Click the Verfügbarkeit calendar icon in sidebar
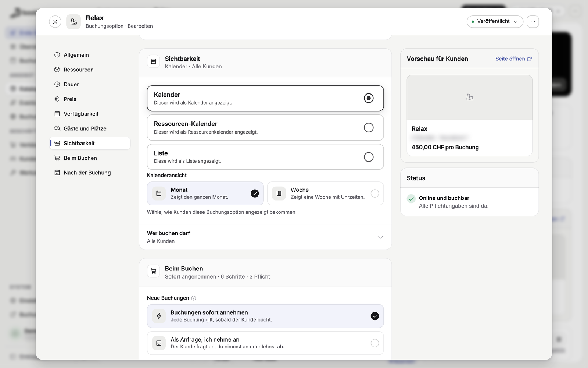This screenshot has height=368, width=588. [57, 114]
